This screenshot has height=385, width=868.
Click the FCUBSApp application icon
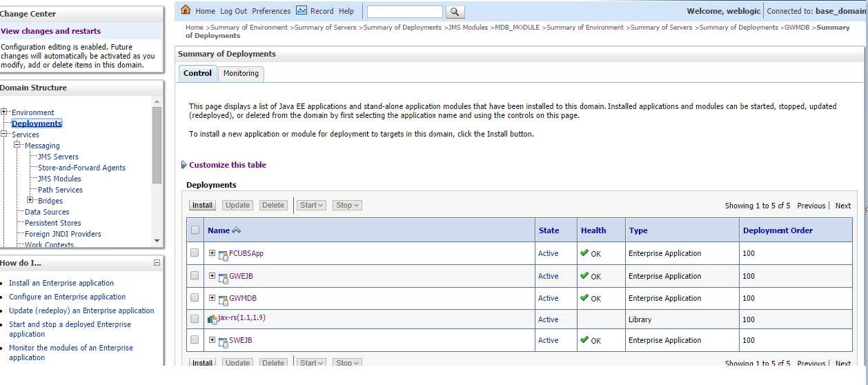(223, 255)
